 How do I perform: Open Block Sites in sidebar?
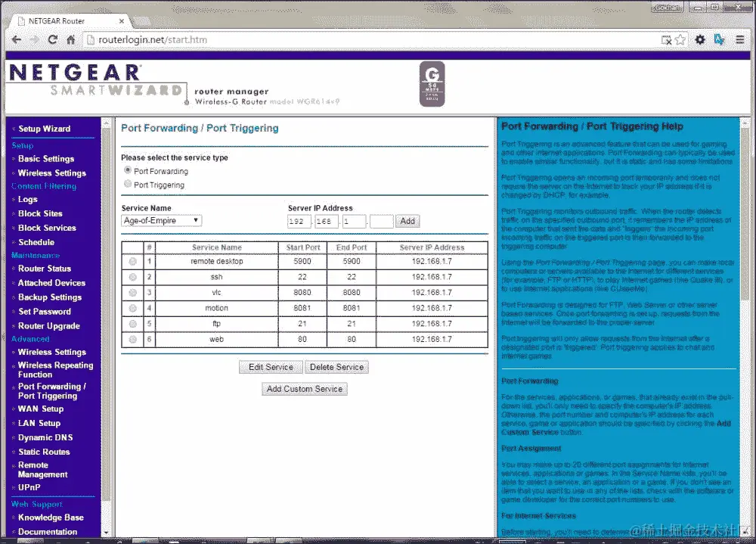[41, 213]
